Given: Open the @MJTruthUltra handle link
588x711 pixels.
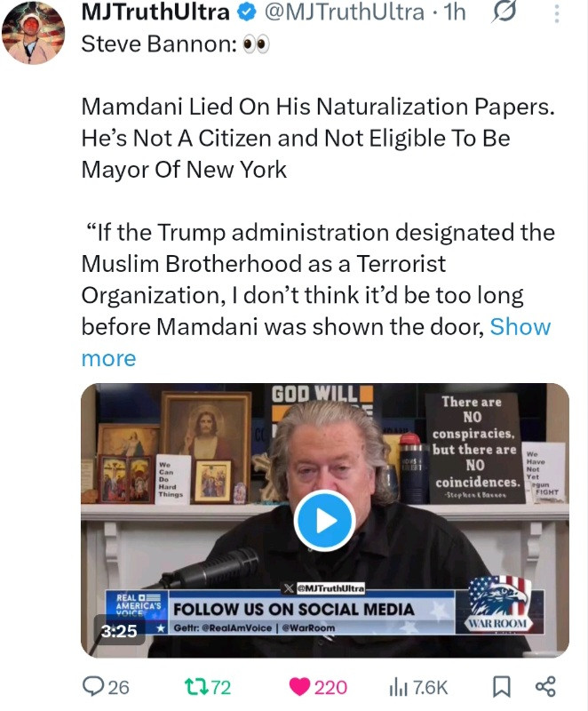Looking at the screenshot, I should click(345, 12).
